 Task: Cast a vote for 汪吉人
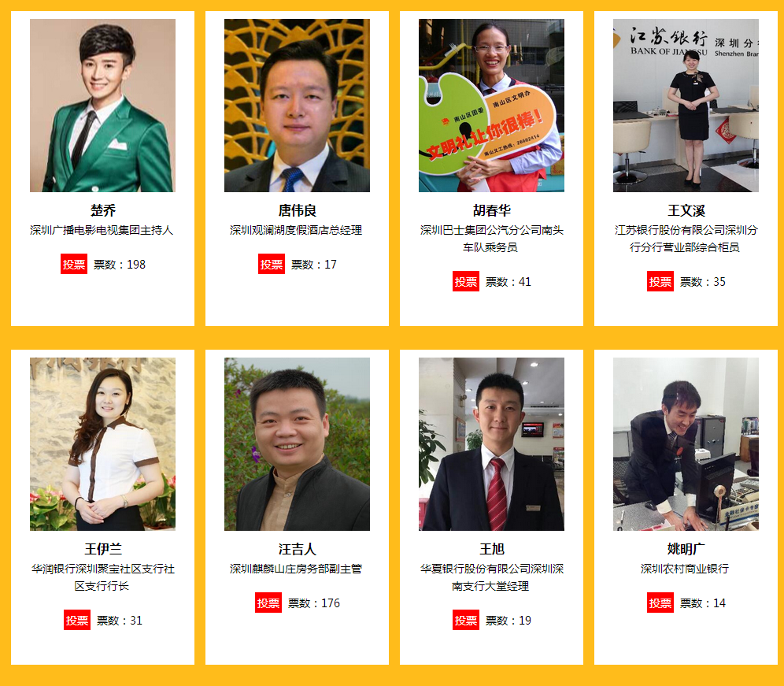pyautogui.click(x=268, y=603)
